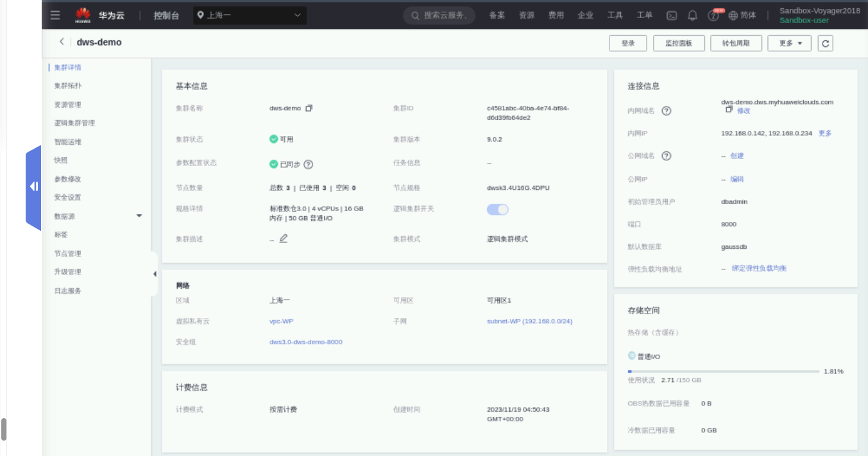Open 标签 in sidebar

click(x=61, y=235)
